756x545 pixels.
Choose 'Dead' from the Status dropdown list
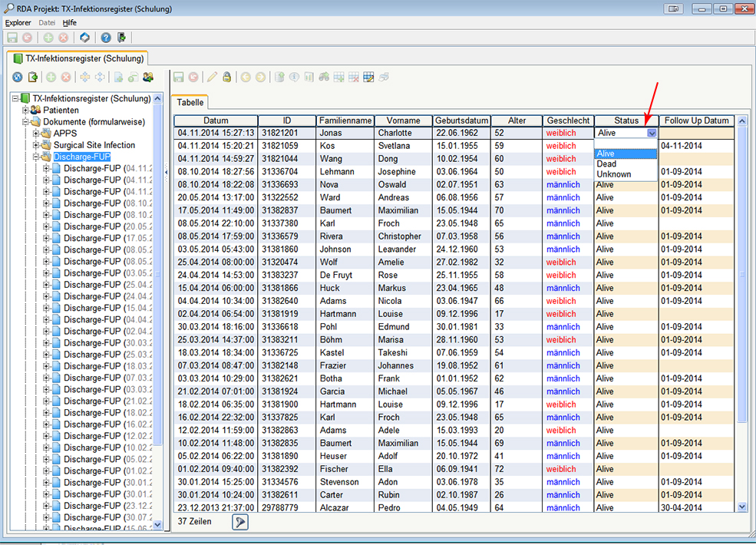tap(606, 164)
